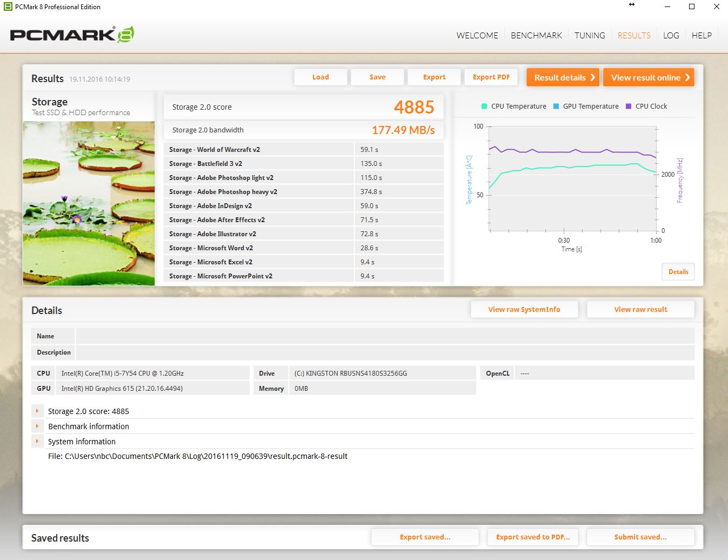Screen dimensions: 728x560
Task: Click the View raw SystemInfo button
Action: 524,310
